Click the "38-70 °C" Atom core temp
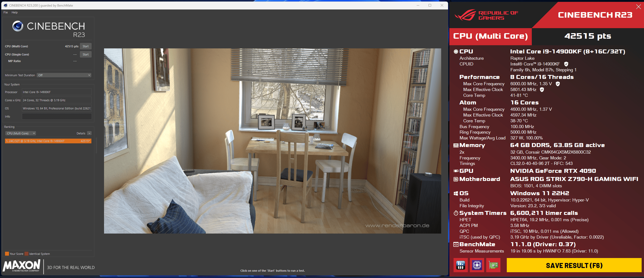Viewport: 644px width, 278px height. 519,121
